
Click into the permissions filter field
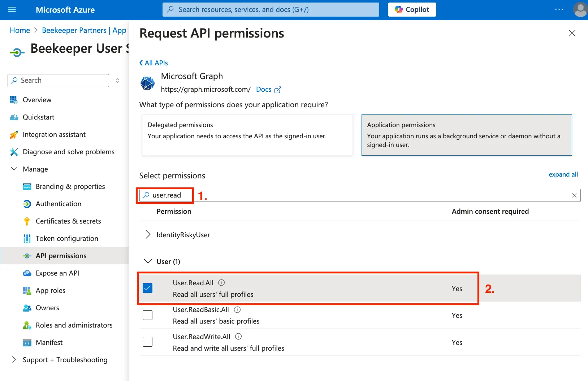point(360,195)
